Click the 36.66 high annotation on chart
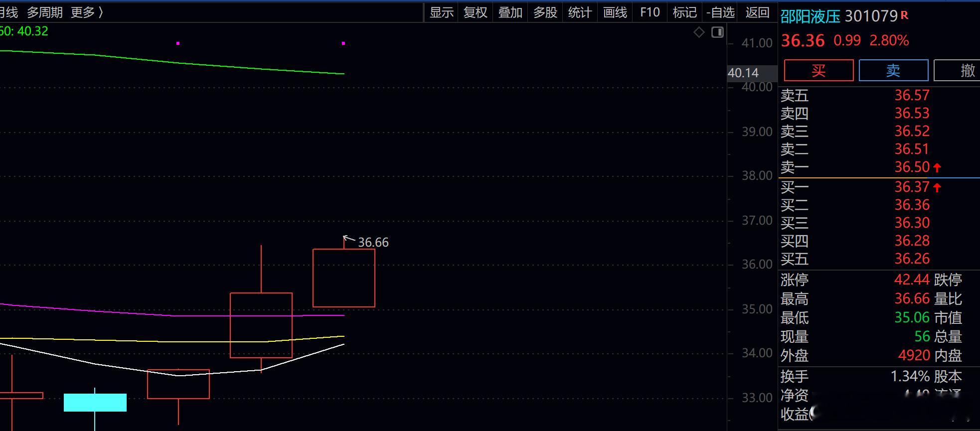Viewport: 980px width, 431px height. tap(373, 243)
